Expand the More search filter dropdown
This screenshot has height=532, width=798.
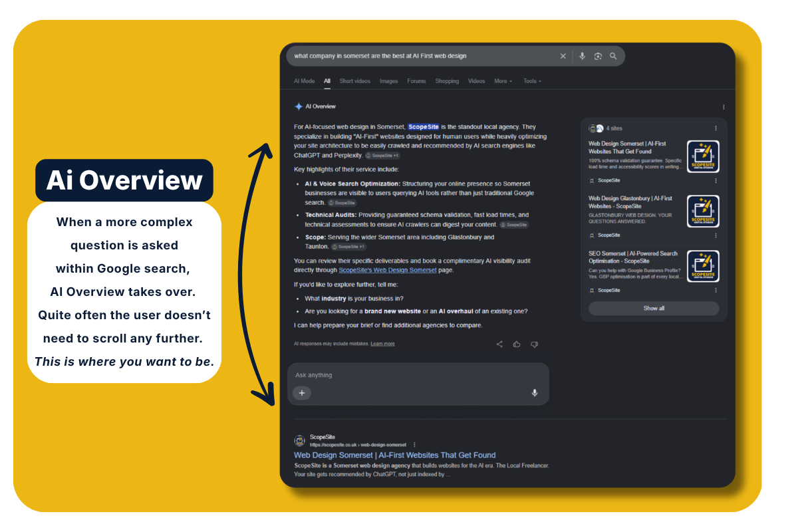click(503, 81)
